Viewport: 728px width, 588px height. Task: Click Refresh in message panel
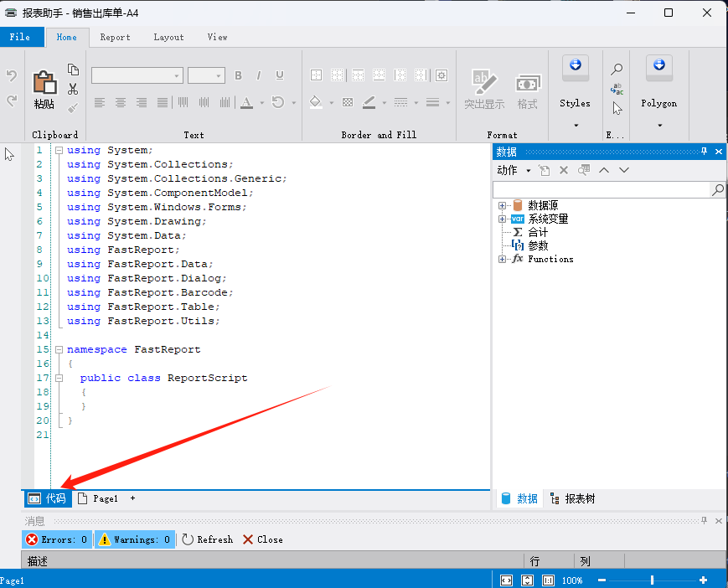[208, 539]
